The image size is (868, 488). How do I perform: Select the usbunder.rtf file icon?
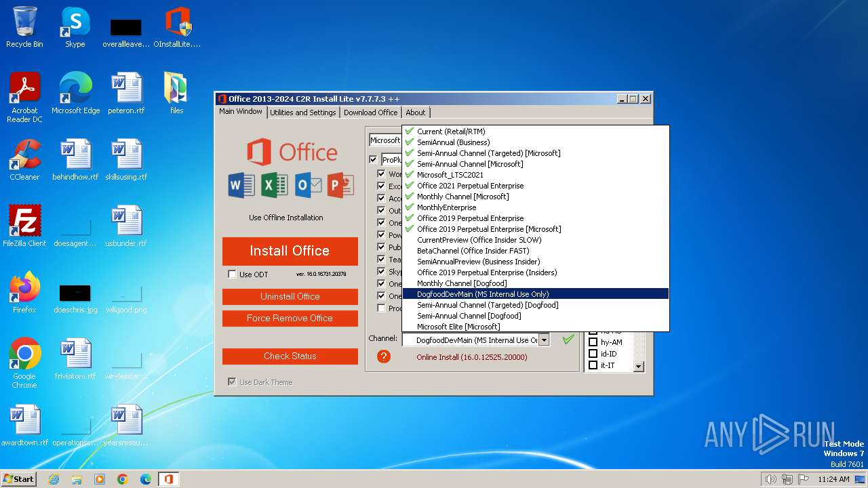click(126, 226)
